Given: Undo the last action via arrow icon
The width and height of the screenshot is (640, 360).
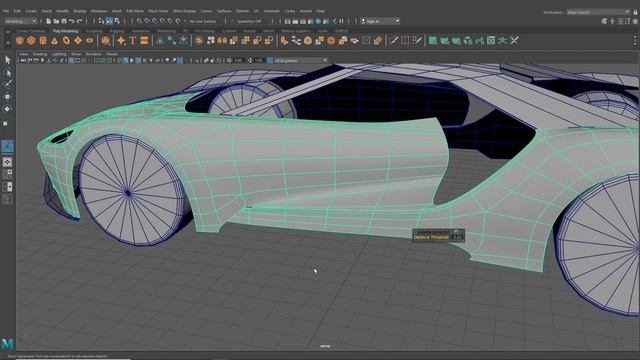Looking at the screenshot, I should pos(72,21).
